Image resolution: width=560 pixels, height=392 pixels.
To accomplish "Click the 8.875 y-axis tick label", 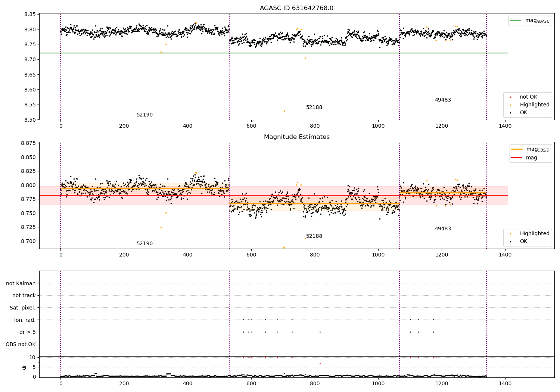I will [28, 143].
